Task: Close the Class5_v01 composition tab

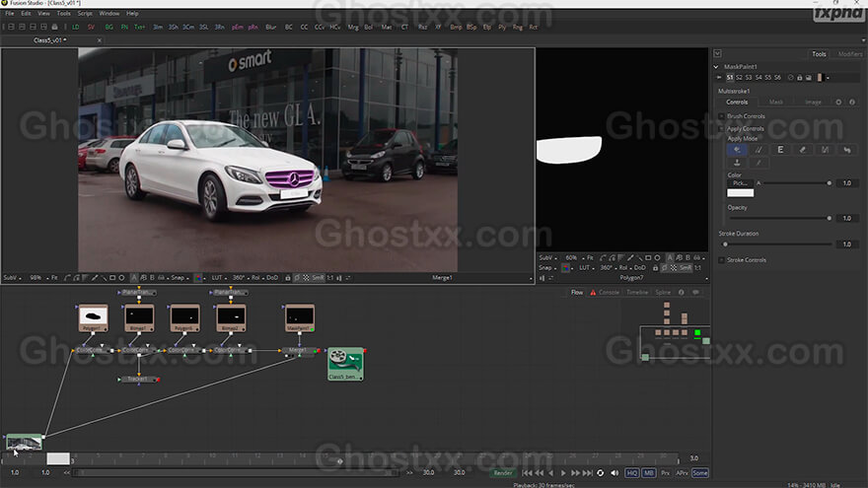Action: click(x=99, y=40)
